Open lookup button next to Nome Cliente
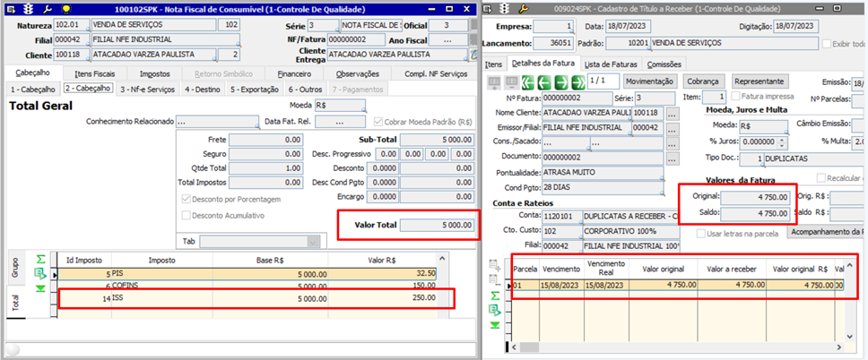This screenshot has width=868, height=360. [673, 114]
